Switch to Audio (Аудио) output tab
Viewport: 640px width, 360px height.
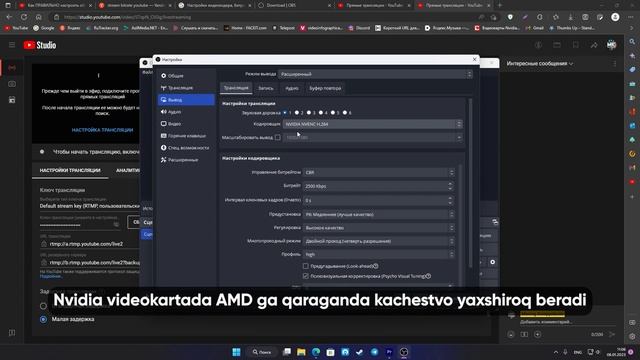292,88
